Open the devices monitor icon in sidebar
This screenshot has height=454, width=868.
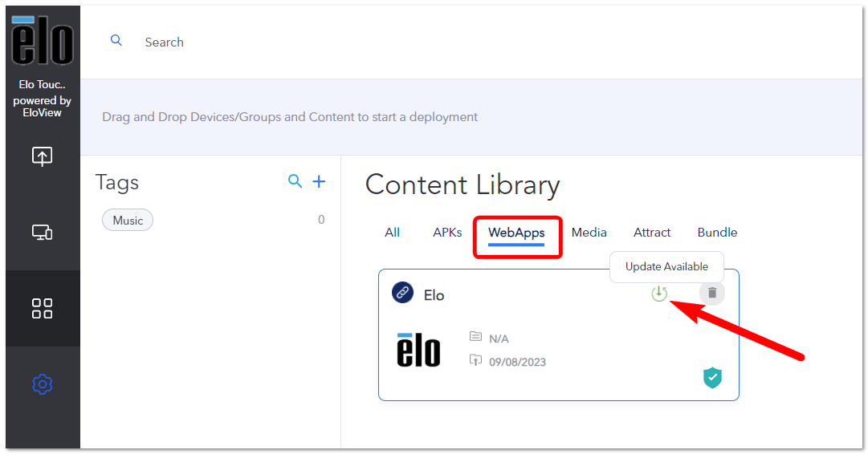pyautogui.click(x=42, y=233)
